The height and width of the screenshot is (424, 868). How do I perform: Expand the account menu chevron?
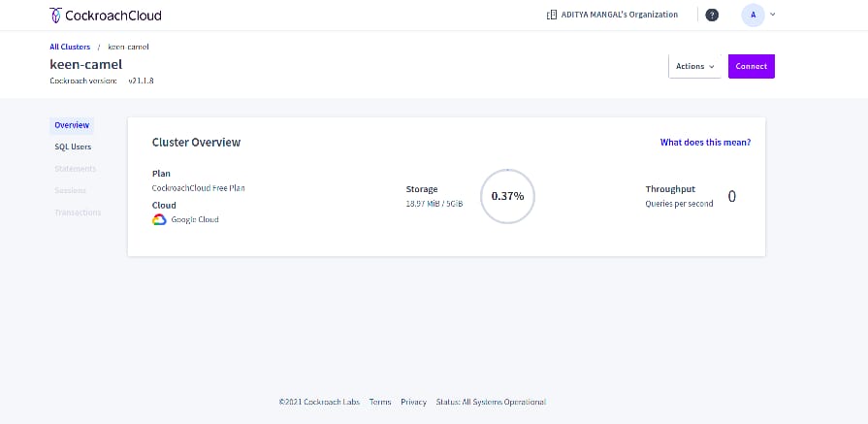773,15
